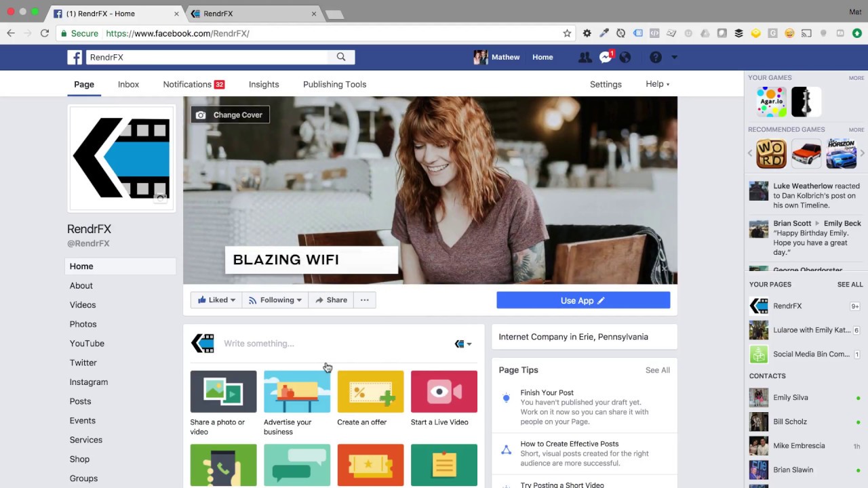The height and width of the screenshot is (488, 868).
Task: Switch to the Page tab
Action: pos(84,85)
